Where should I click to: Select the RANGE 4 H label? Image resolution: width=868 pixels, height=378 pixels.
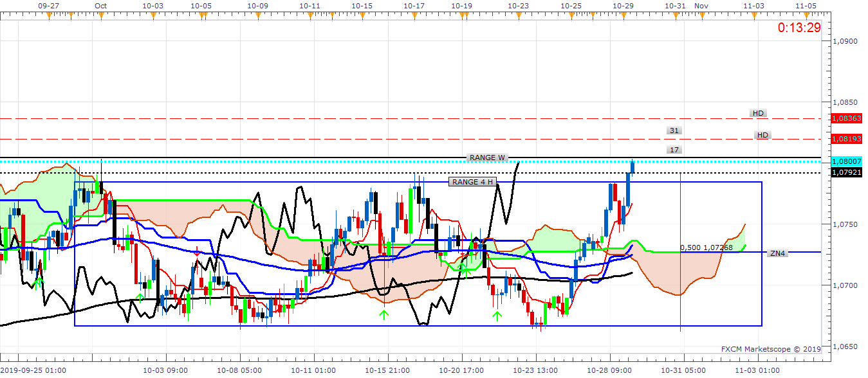click(x=474, y=182)
